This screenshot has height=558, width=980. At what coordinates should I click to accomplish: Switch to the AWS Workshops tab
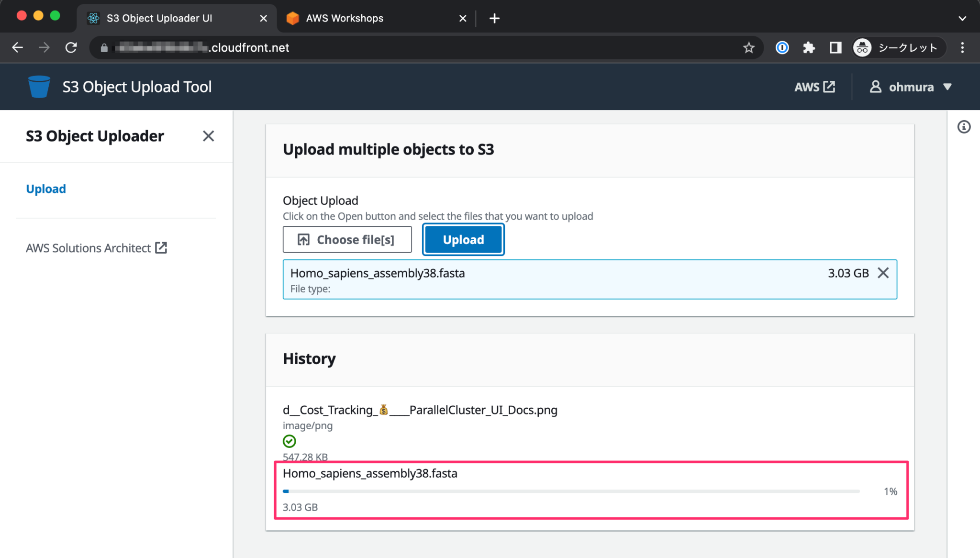pos(344,18)
